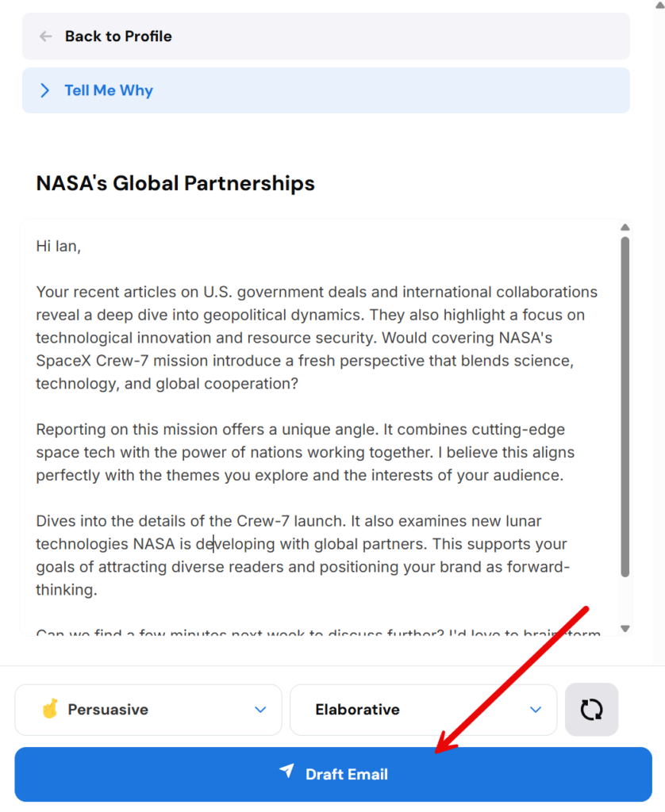Click the 'Hi Ian,' greeting line
The height and width of the screenshot is (812, 665).
(x=59, y=246)
